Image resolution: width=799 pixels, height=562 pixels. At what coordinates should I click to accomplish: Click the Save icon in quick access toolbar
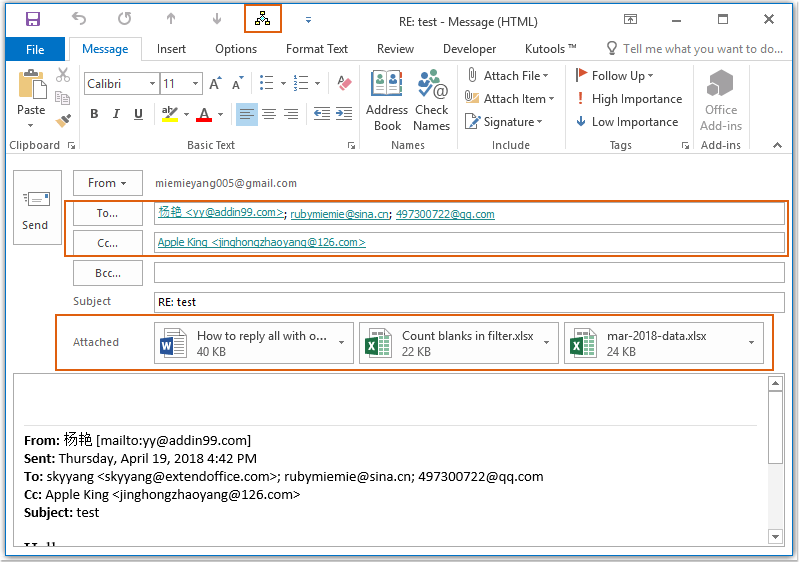pos(33,19)
